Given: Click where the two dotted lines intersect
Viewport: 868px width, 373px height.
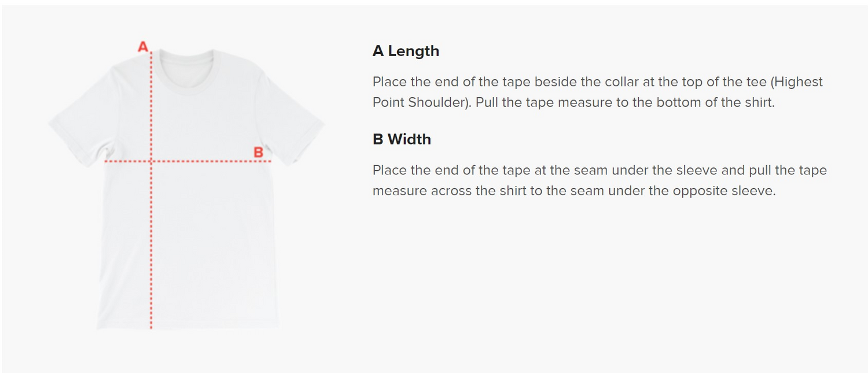Looking at the screenshot, I should point(151,162).
